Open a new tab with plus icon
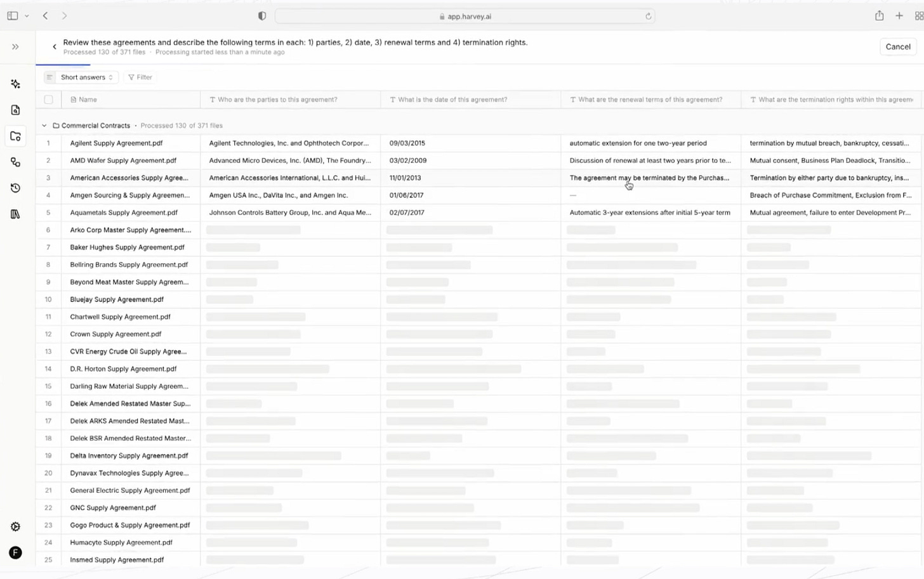This screenshot has height=579, width=924. click(899, 16)
